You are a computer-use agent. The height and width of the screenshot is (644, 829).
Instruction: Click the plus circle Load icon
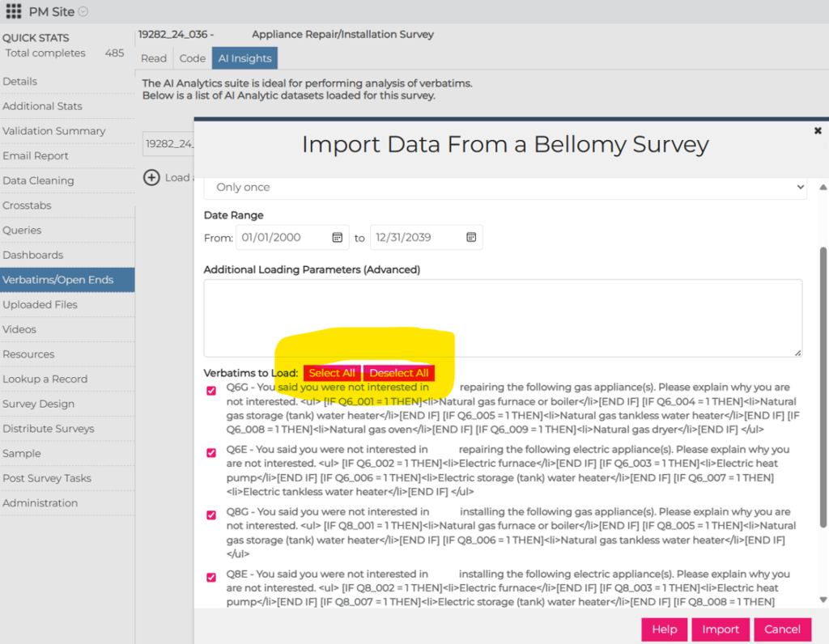(x=151, y=177)
